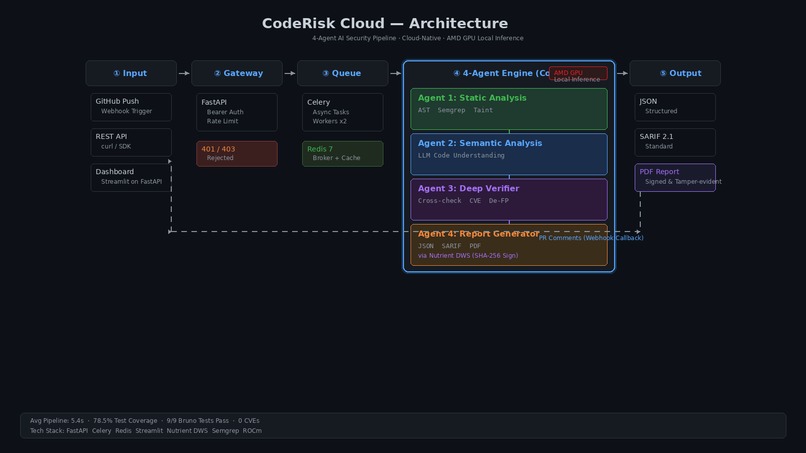Select the Agent 3: Deep Verifier block
Viewport: 806px width, 453px height.
509,200
